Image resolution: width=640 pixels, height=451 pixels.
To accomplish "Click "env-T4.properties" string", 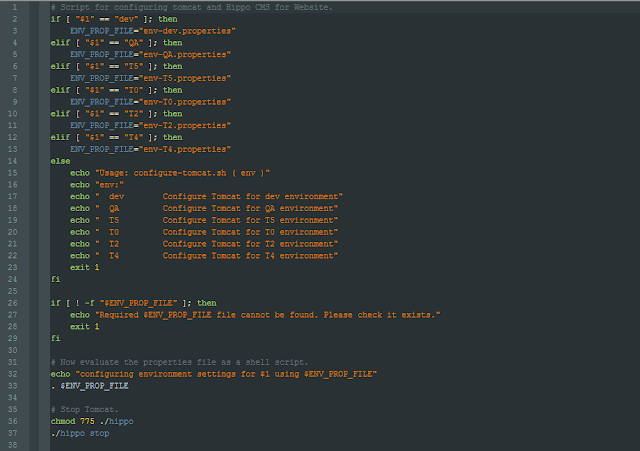I will point(185,149).
